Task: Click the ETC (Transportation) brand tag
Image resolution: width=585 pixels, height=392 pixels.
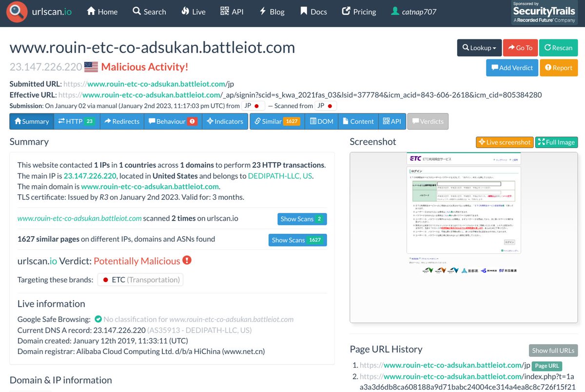Action: [x=140, y=280]
